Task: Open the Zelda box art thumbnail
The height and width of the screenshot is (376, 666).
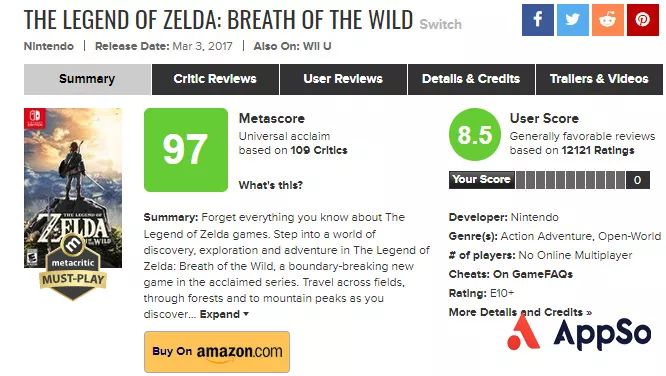Action: tap(73, 188)
